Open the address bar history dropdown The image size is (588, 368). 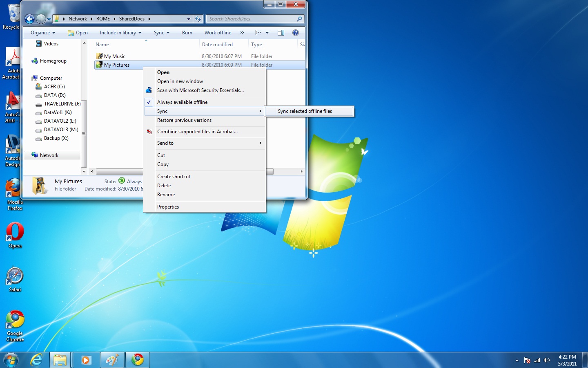(x=189, y=19)
